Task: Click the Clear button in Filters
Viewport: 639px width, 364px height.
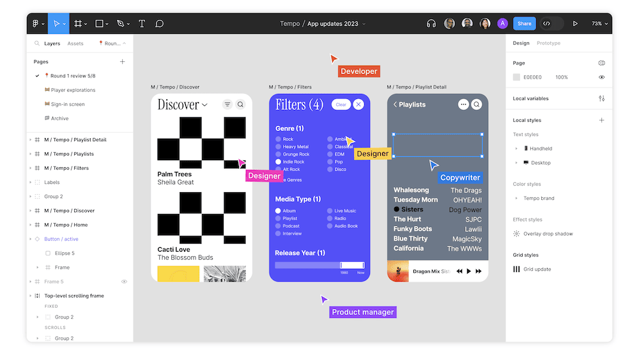Action: [x=341, y=105]
